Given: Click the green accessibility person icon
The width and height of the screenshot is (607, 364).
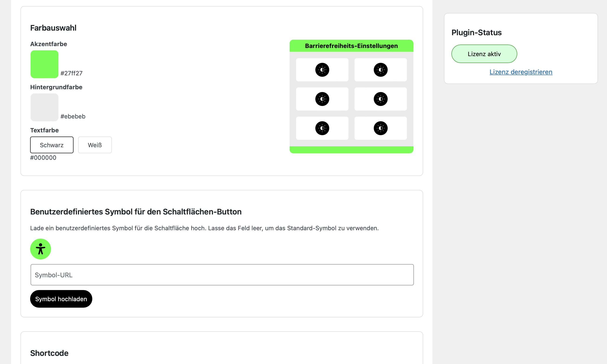Looking at the screenshot, I should tap(41, 249).
